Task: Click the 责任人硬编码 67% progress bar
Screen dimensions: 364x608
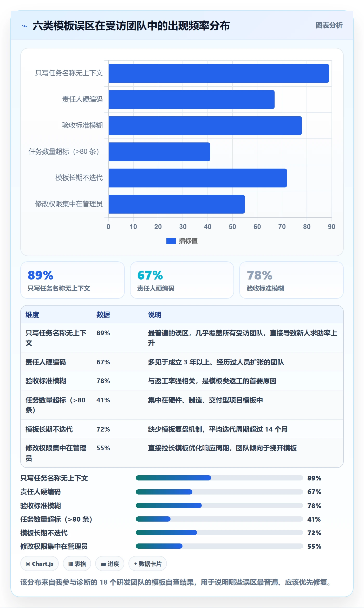Action: pos(219,492)
